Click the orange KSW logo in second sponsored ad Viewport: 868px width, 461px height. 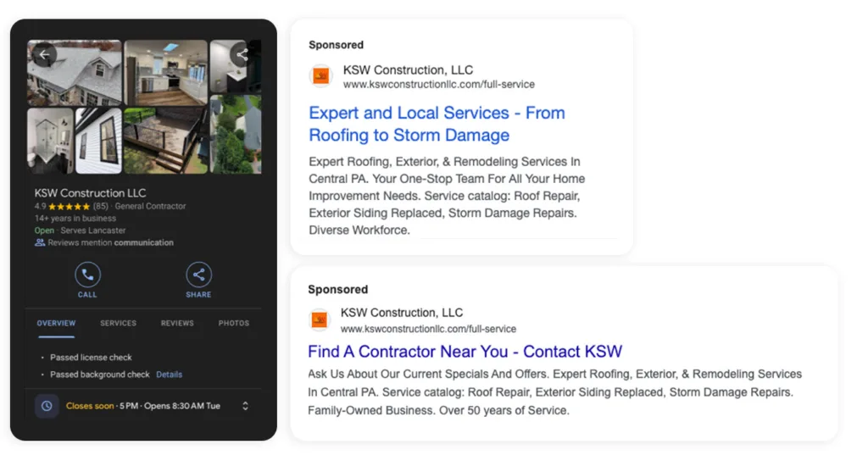point(320,319)
